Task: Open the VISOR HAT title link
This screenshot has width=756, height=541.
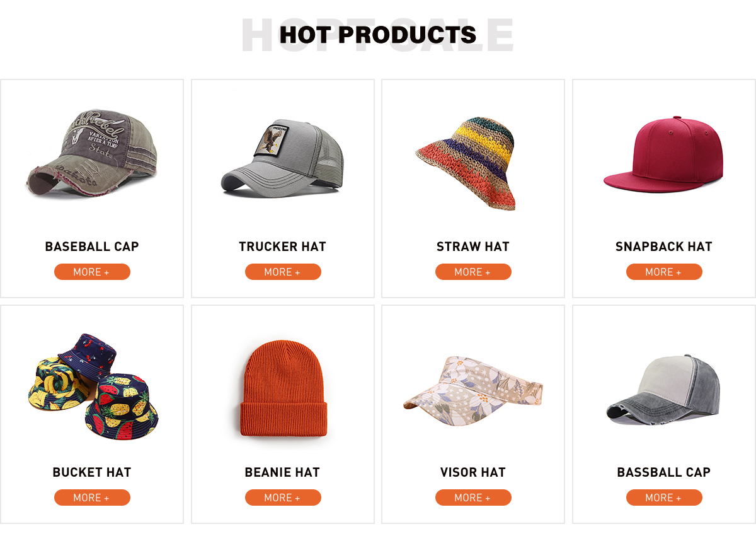Action: point(473,472)
